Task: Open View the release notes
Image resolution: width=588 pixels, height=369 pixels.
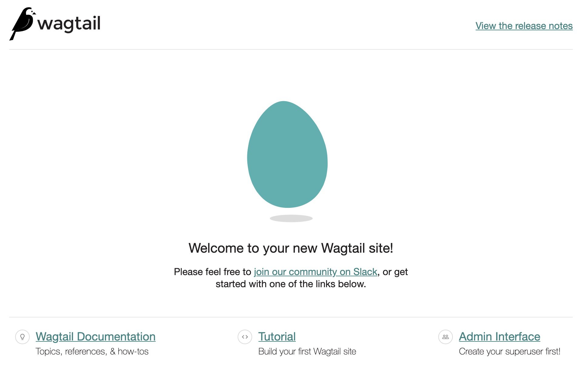Action: pos(523,26)
